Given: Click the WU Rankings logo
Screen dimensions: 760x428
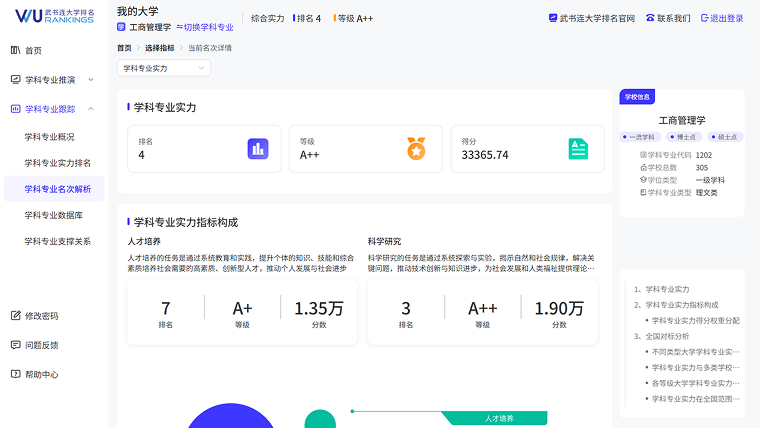Looking at the screenshot, I should pyautogui.click(x=54, y=16).
